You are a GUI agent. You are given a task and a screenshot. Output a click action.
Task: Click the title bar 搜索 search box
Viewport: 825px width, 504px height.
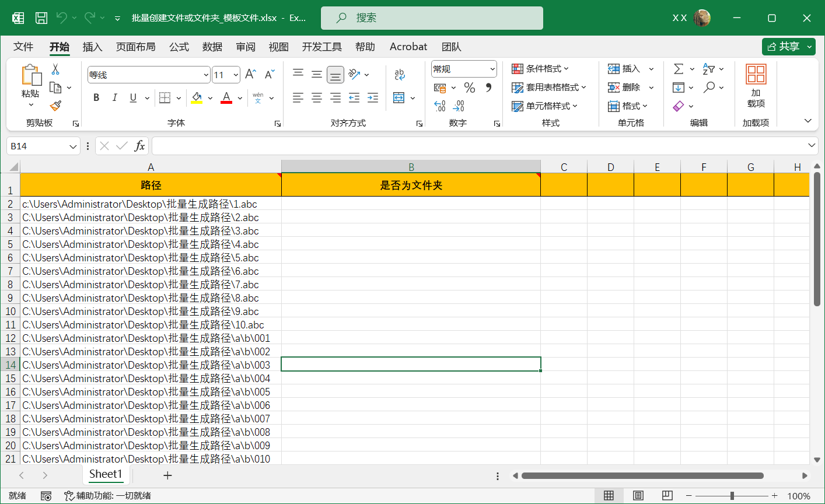tap(432, 17)
